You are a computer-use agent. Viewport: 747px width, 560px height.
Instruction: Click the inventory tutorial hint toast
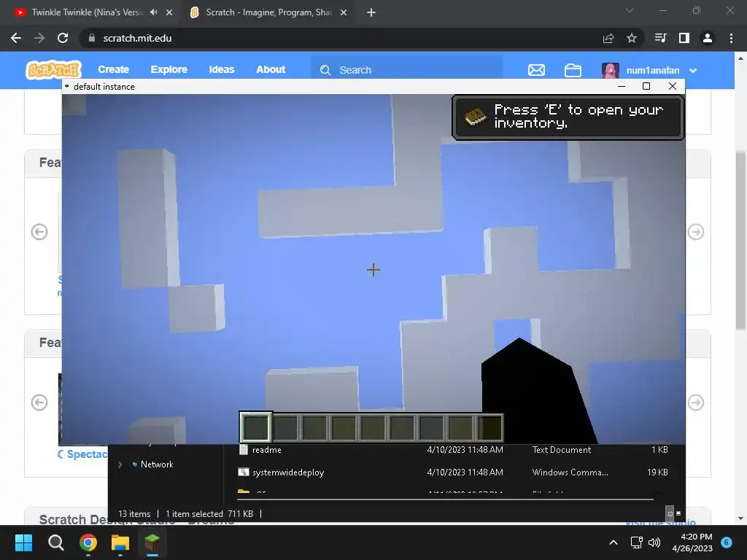(x=568, y=117)
